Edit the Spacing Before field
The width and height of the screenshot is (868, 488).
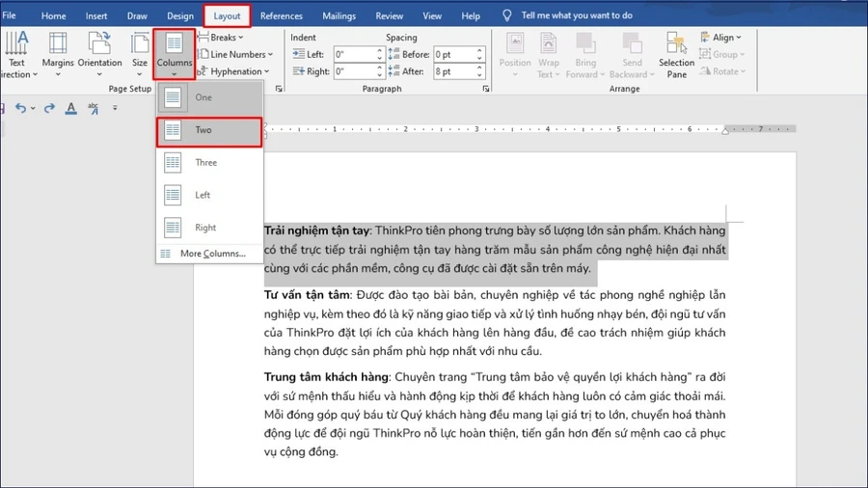[x=454, y=54]
